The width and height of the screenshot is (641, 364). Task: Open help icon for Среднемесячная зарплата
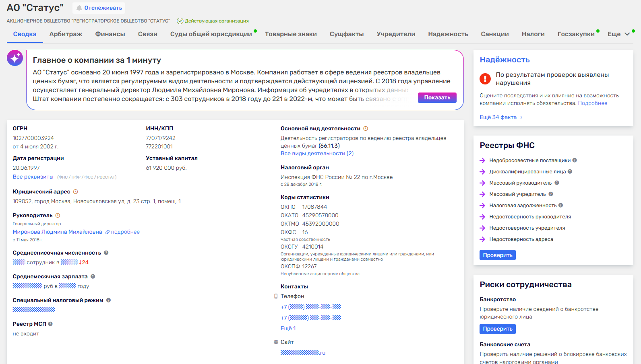click(x=93, y=277)
